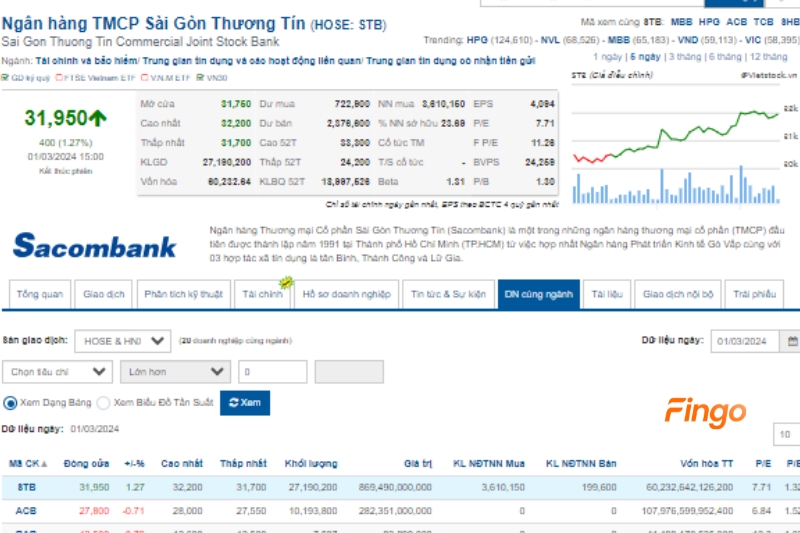The image size is (800, 533).
Task: Select Xem Biểu Đồ Tần Suất radio
Action: [x=103, y=403]
